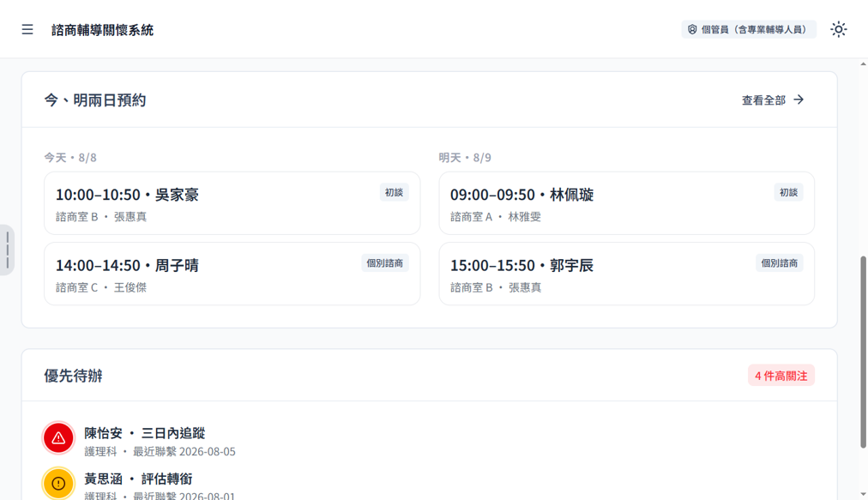The width and height of the screenshot is (868, 500).
Task: Click 諮商室 C・王俊傑 under 周子晴
Action: pyautogui.click(x=101, y=287)
